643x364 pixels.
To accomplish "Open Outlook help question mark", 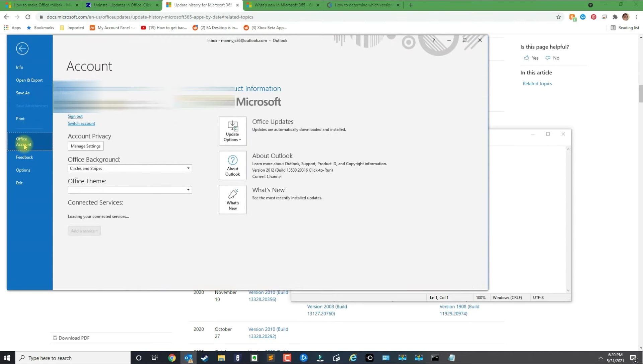I will pos(433,40).
